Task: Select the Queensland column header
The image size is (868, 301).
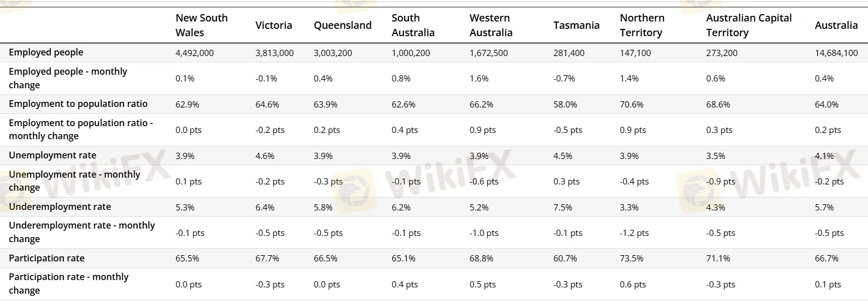Action: [x=342, y=25]
